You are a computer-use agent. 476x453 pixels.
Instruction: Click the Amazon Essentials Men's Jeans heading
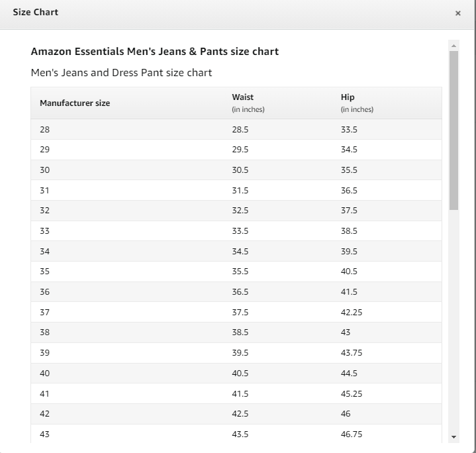pos(155,51)
